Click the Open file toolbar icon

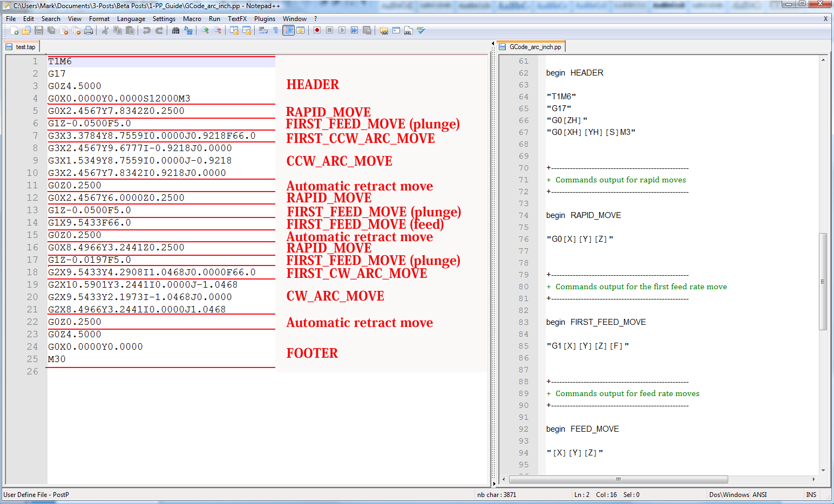click(26, 30)
